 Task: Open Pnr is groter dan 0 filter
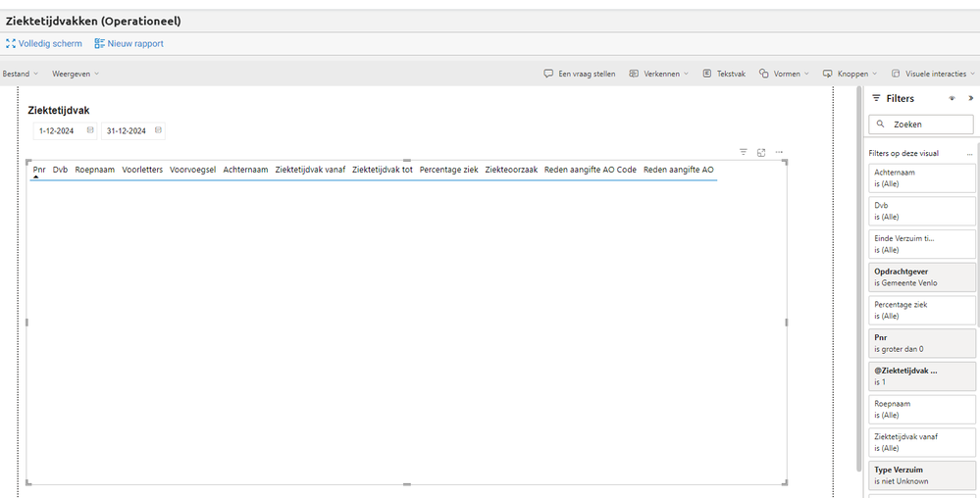pyautogui.click(x=922, y=344)
